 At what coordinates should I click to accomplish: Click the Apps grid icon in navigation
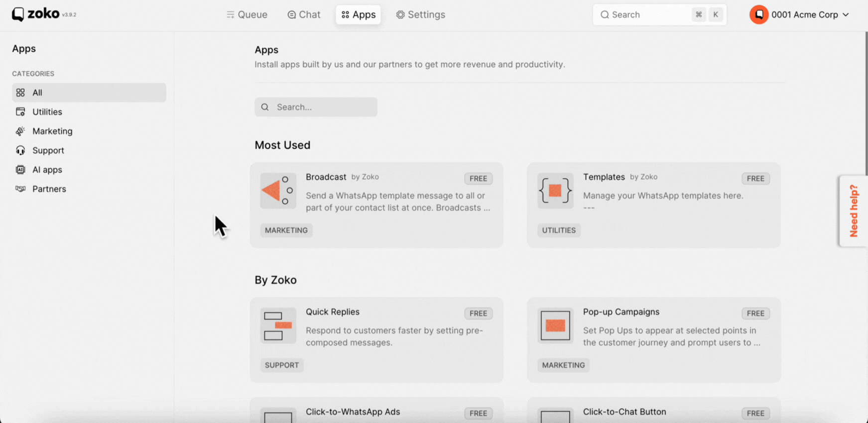345,15
